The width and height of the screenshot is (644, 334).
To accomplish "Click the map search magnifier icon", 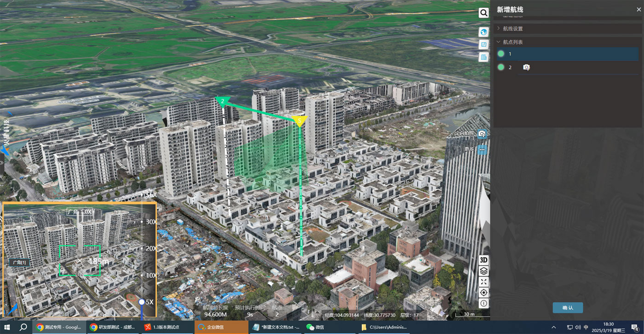I will [483, 13].
